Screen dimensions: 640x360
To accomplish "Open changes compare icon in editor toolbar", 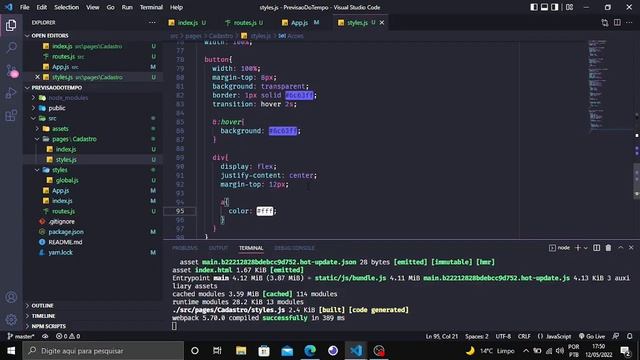I will point(605,23).
